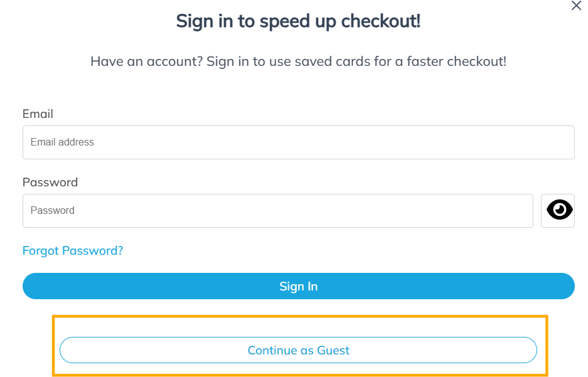Submit credentials via Sign In
Screen dimensions: 588x377
299,286
